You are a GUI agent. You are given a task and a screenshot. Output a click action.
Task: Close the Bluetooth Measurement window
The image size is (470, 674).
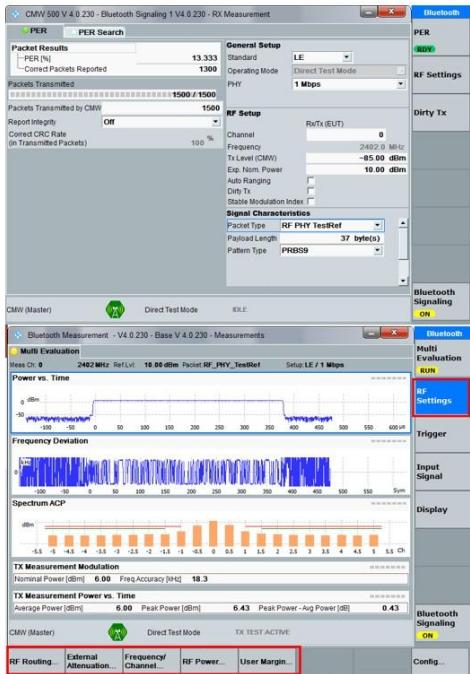point(394,333)
